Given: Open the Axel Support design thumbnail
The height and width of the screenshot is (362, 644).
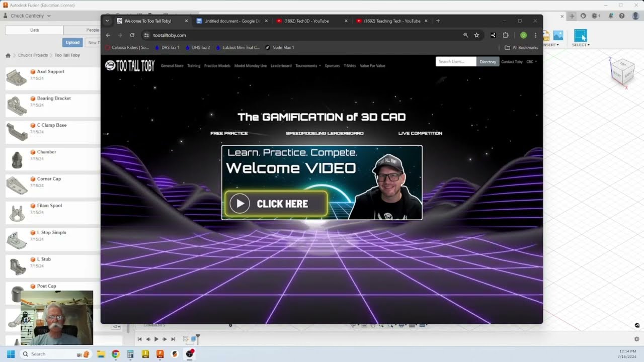Looking at the screenshot, I should point(17,78).
